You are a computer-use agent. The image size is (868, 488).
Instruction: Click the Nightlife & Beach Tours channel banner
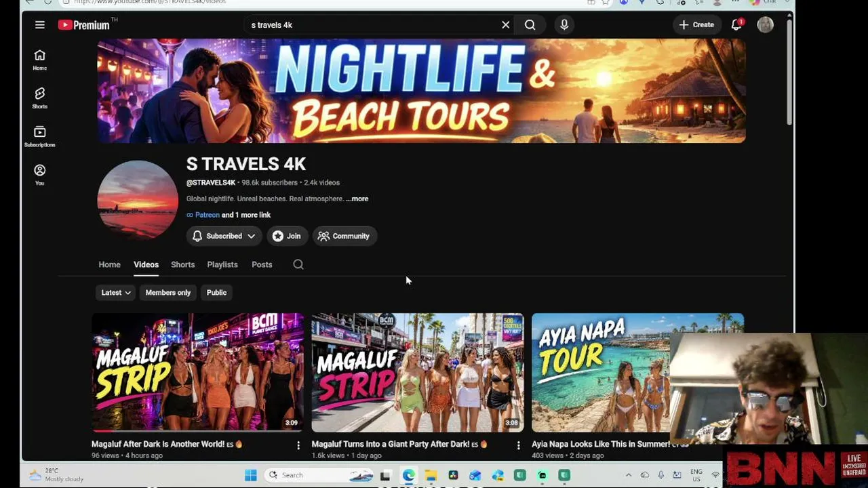[x=421, y=91]
